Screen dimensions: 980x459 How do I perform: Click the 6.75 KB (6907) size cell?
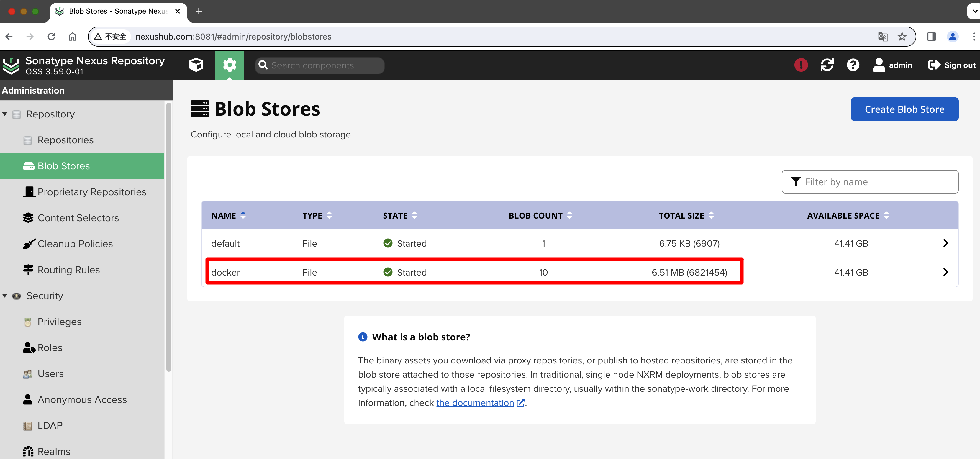(689, 243)
